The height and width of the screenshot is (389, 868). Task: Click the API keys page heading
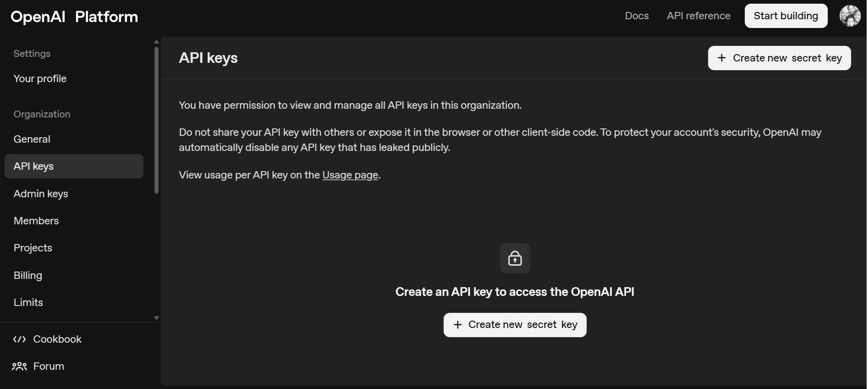point(208,58)
